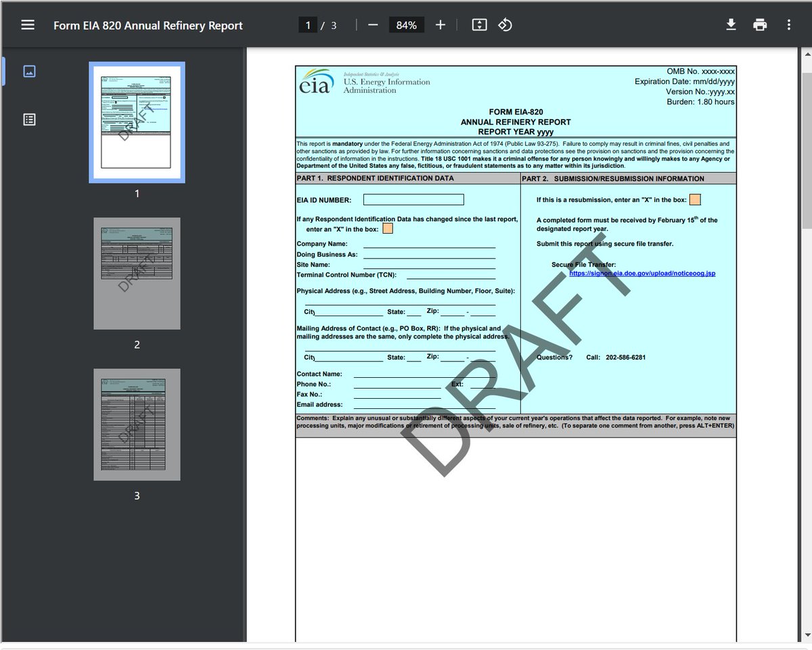Viewport: 812px width, 650px height.
Task: Click the 'REPORT YEAR yyyy' text
Action: [x=516, y=132]
